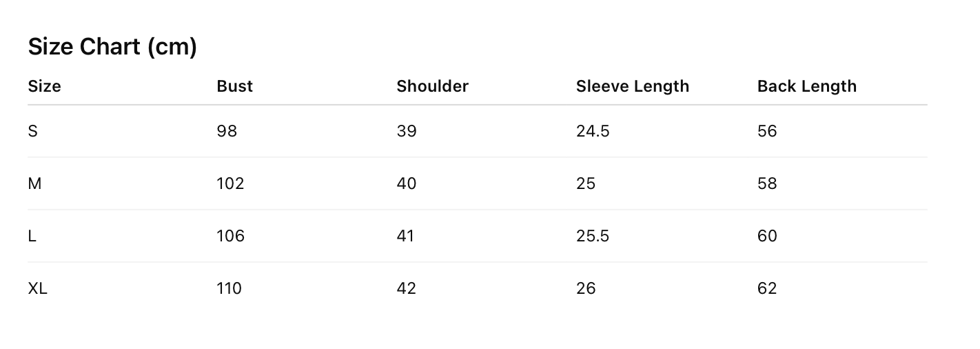Click sleeve length value 24.5
The image size is (980, 349).
(x=593, y=131)
